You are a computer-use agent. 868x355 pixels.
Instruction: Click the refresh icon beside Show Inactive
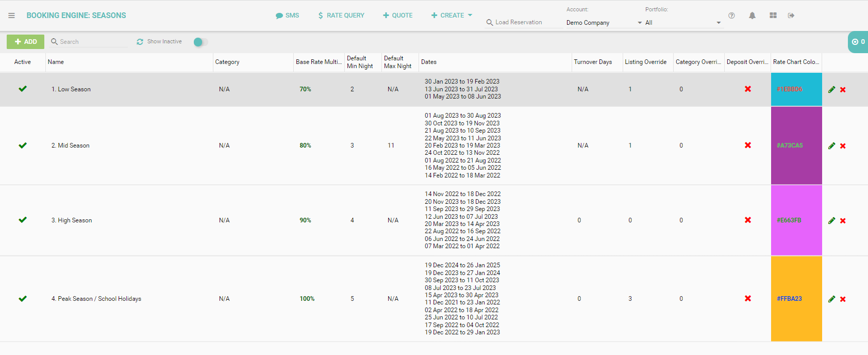pos(140,42)
